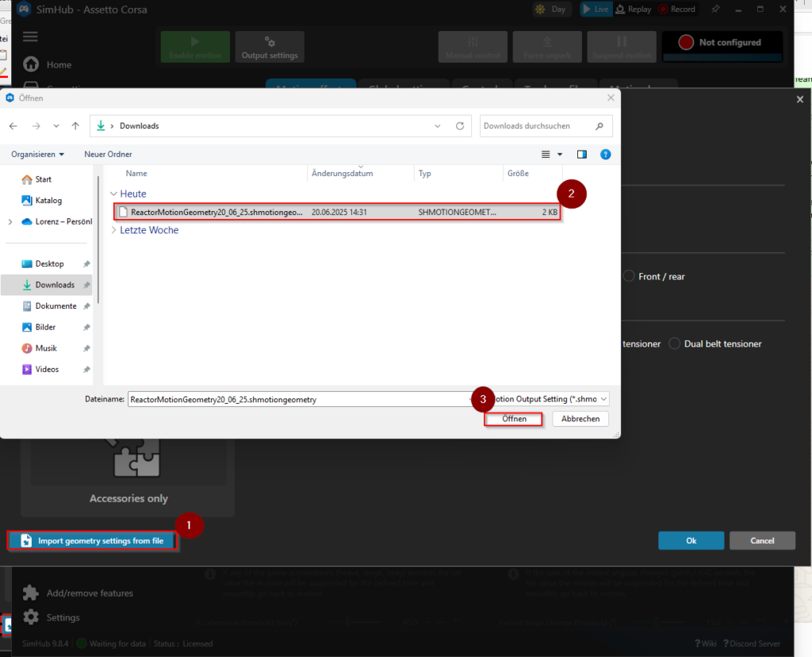Select ReactorMotionGeometry20_06_25 file
812x657 pixels.
pyautogui.click(x=337, y=212)
